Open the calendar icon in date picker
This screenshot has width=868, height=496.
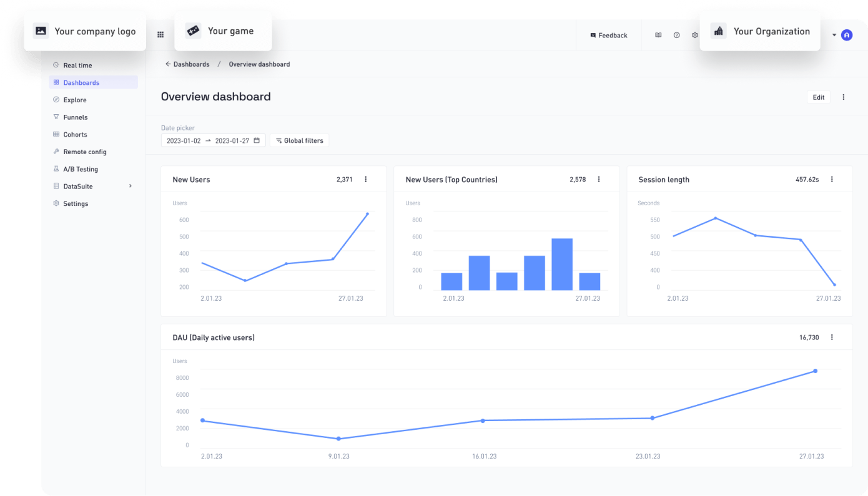257,140
